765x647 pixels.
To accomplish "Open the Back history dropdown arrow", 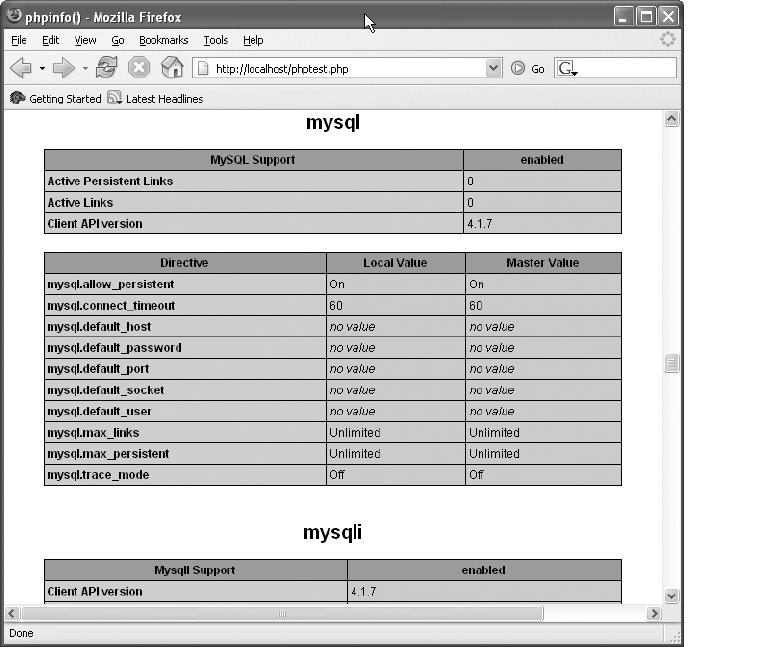I will tap(42, 68).
